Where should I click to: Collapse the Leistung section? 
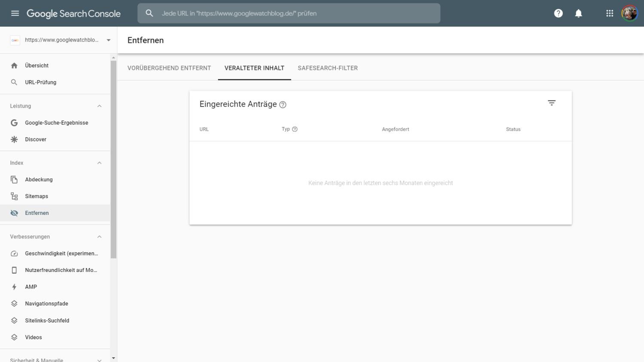tap(99, 106)
